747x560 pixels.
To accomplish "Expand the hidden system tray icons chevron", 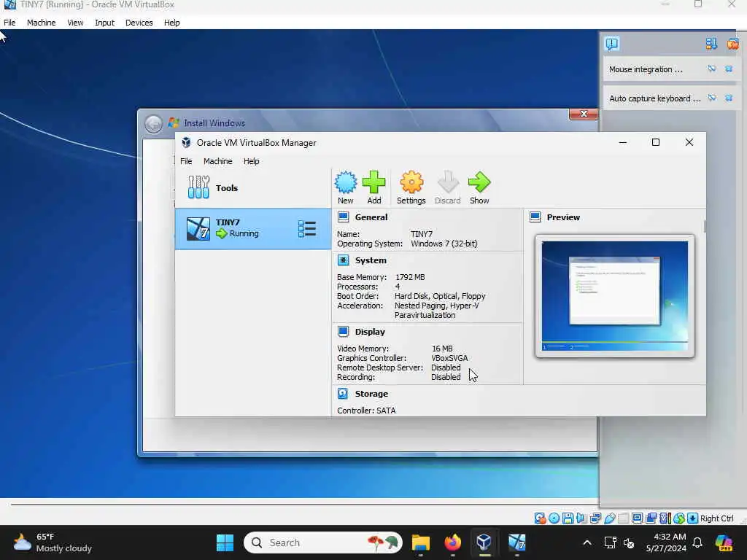I will click(x=587, y=542).
